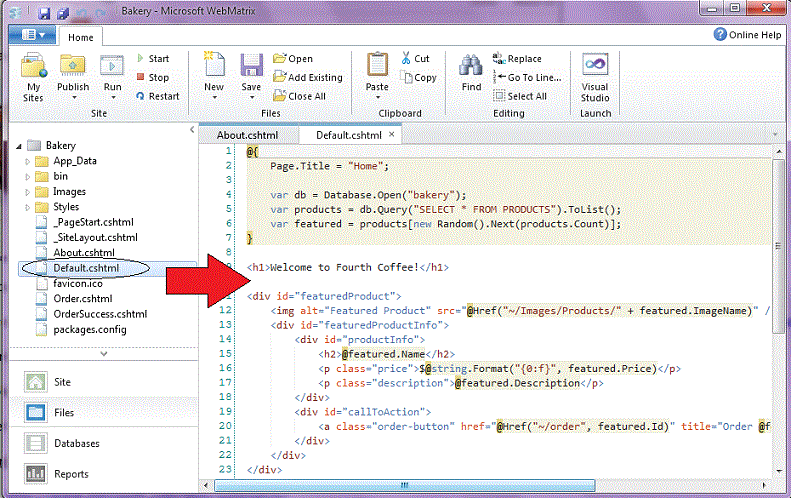
Task: Open the Reports workspace
Action: tap(103, 474)
